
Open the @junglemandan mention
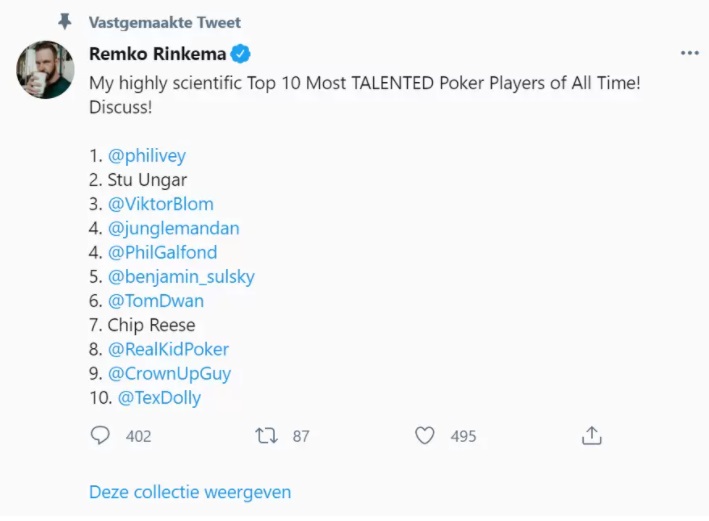point(173,228)
